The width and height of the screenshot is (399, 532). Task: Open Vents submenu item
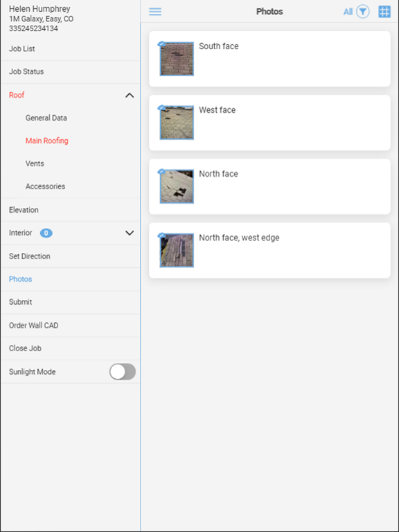(35, 163)
